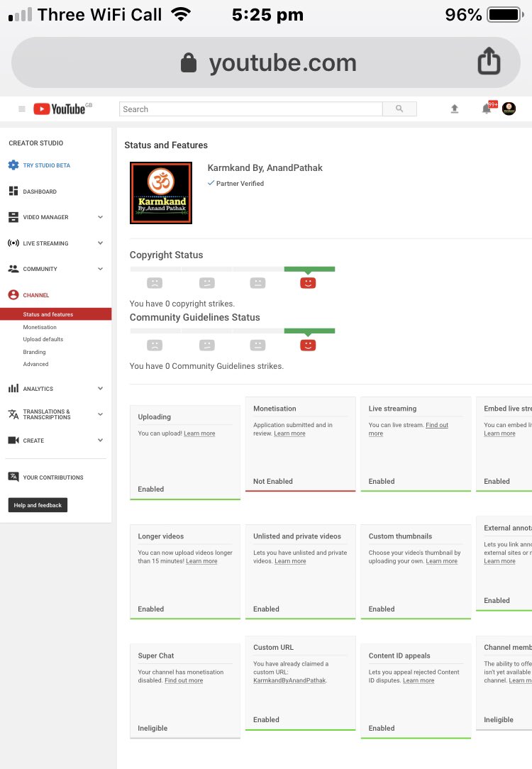
Task: Click the Not Enabled status in Monetisation
Action: coord(273,482)
